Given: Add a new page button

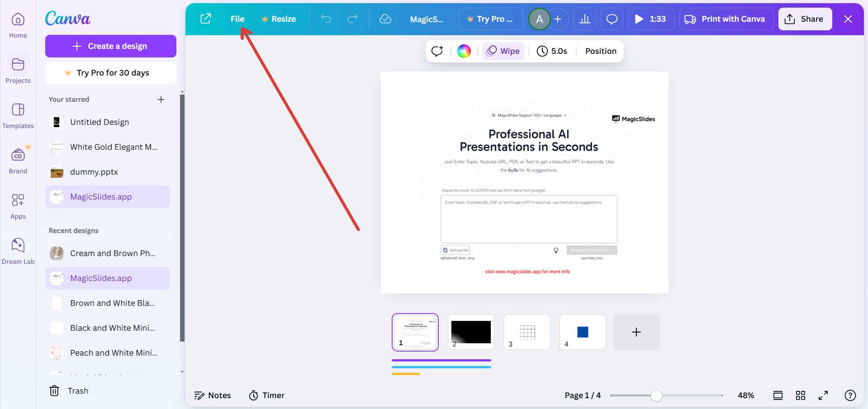Looking at the screenshot, I should point(636,332).
